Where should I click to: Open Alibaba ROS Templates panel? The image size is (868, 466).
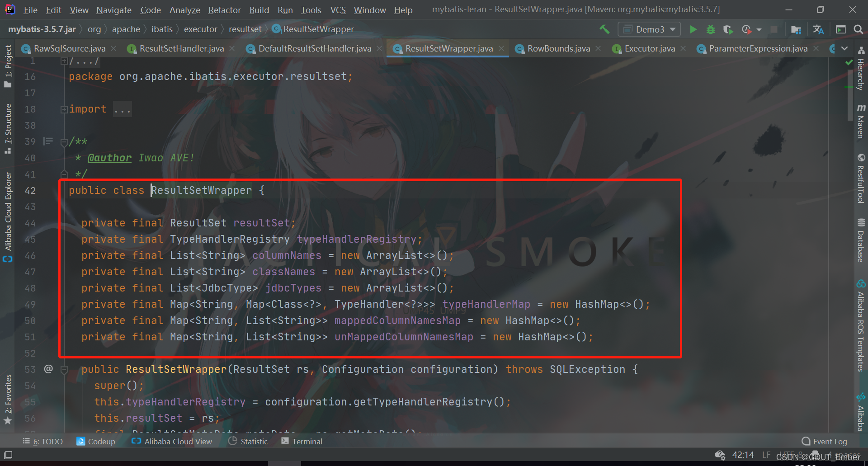click(861, 325)
